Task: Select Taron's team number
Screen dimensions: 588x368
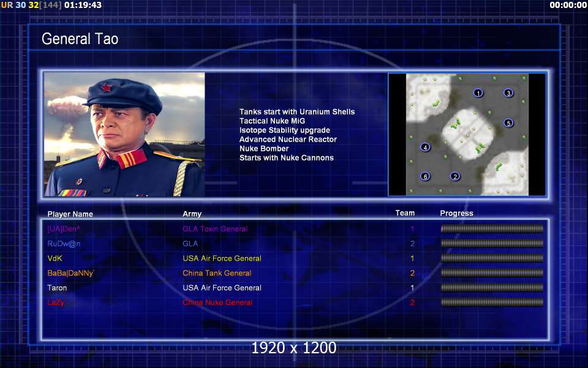Action: (412, 288)
